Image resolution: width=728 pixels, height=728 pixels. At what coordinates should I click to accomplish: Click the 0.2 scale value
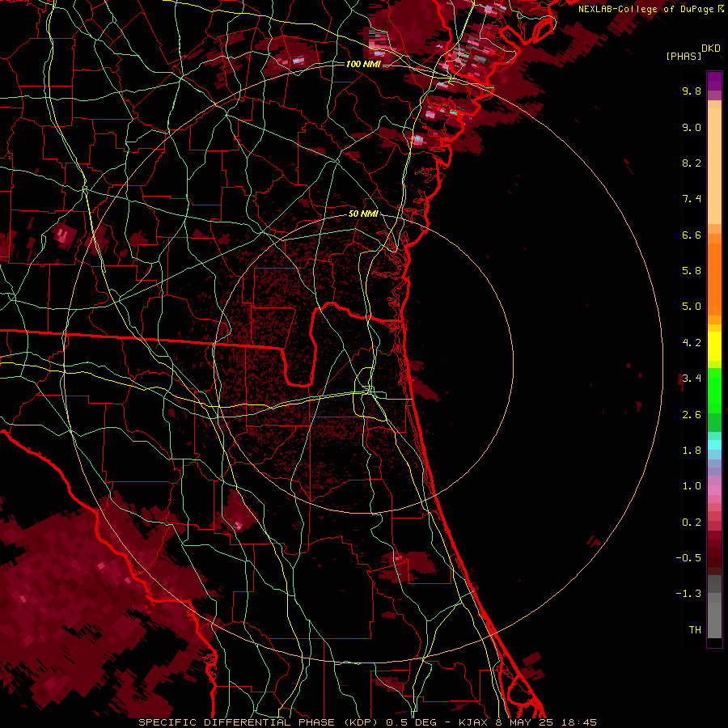click(692, 523)
